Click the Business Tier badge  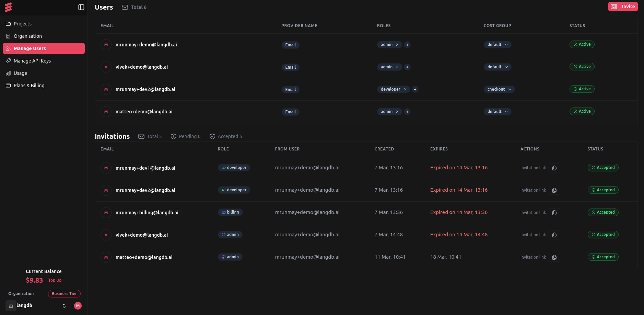click(64, 294)
